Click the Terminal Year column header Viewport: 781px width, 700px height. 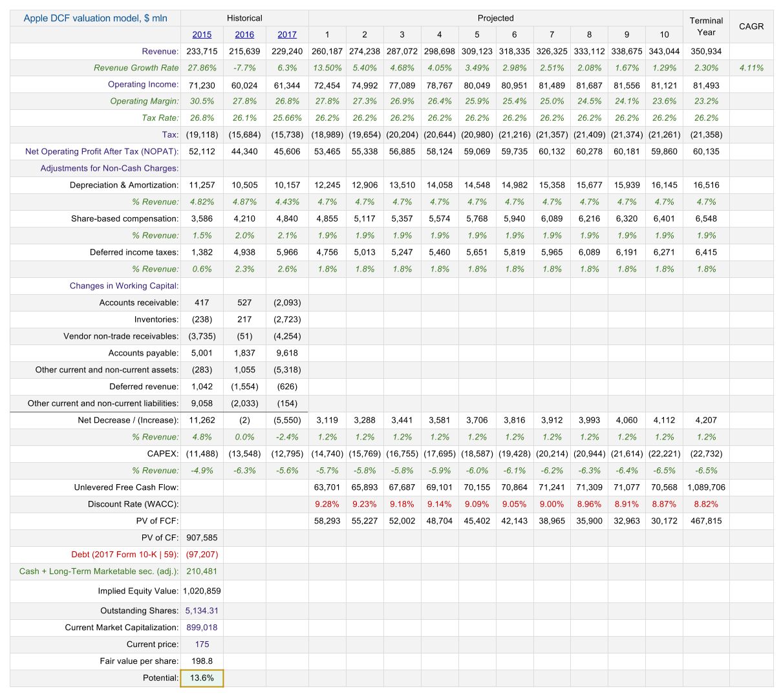click(706, 27)
